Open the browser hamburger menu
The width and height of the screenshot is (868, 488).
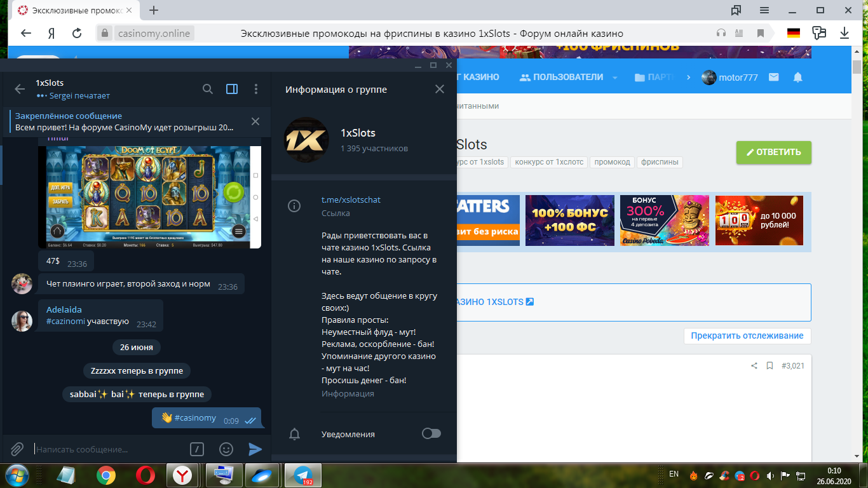click(x=764, y=10)
